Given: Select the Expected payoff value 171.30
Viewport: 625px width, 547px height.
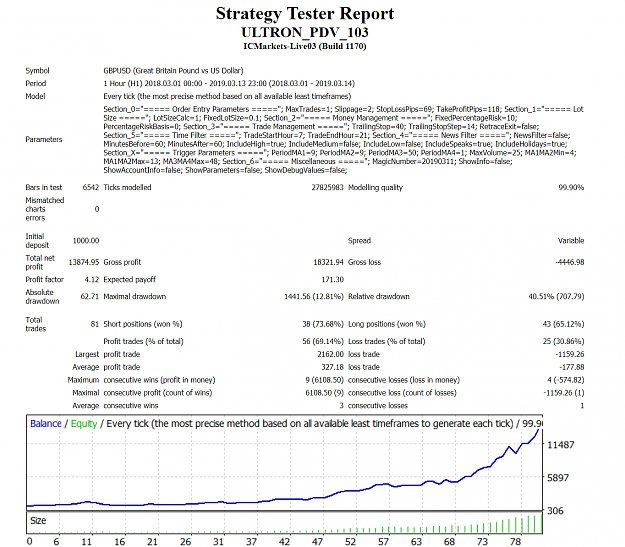Looking at the screenshot, I should point(332,279).
